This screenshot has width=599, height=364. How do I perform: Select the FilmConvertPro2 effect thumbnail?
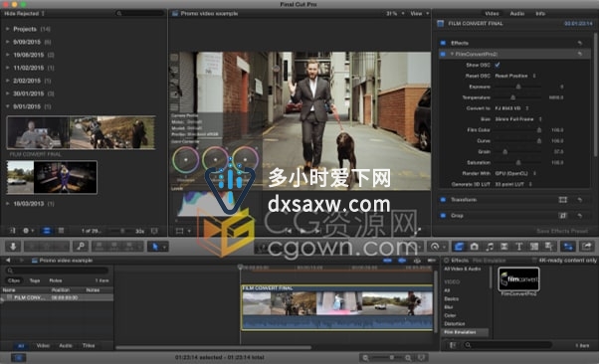[518, 278]
